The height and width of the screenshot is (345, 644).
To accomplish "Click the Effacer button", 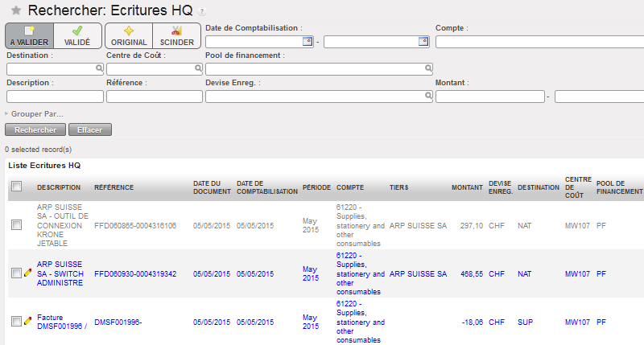I will (x=89, y=129).
